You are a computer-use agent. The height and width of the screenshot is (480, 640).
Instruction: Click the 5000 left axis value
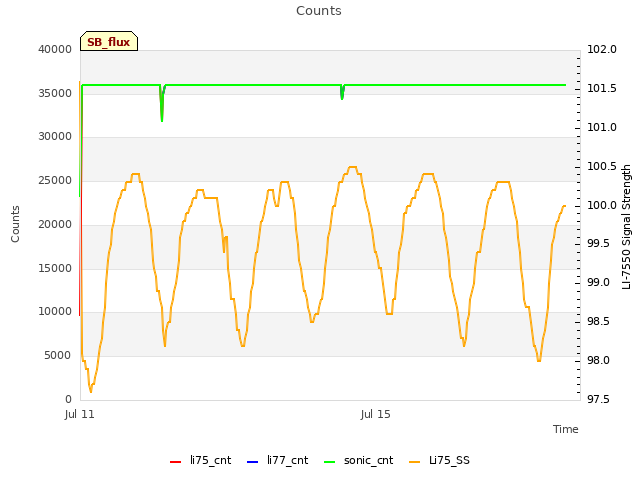58,356
